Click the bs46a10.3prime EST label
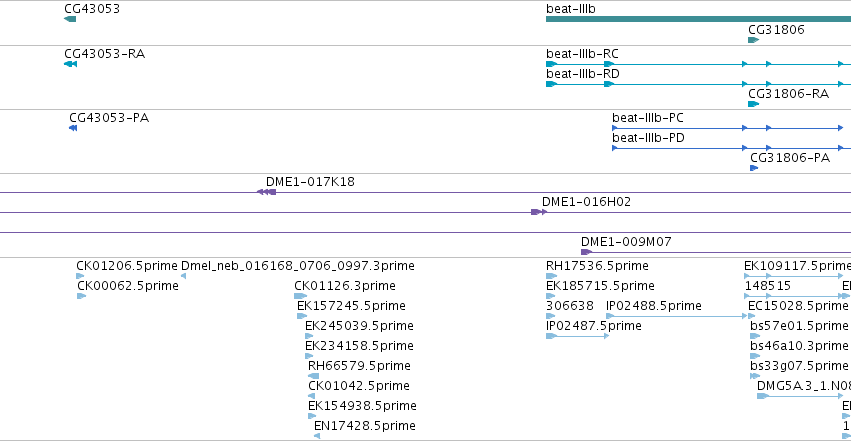Image resolution: width=851 pixels, height=441 pixels. [799, 346]
